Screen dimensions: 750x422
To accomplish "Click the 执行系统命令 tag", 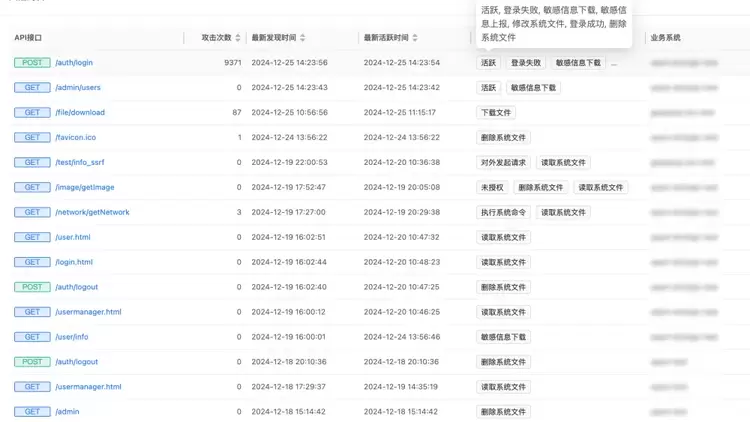I will (x=503, y=212).
